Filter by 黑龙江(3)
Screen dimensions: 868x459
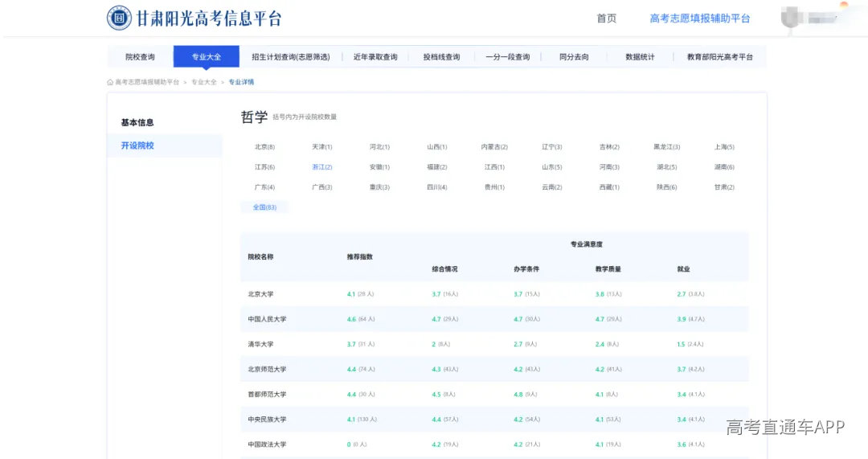(667, 147)
